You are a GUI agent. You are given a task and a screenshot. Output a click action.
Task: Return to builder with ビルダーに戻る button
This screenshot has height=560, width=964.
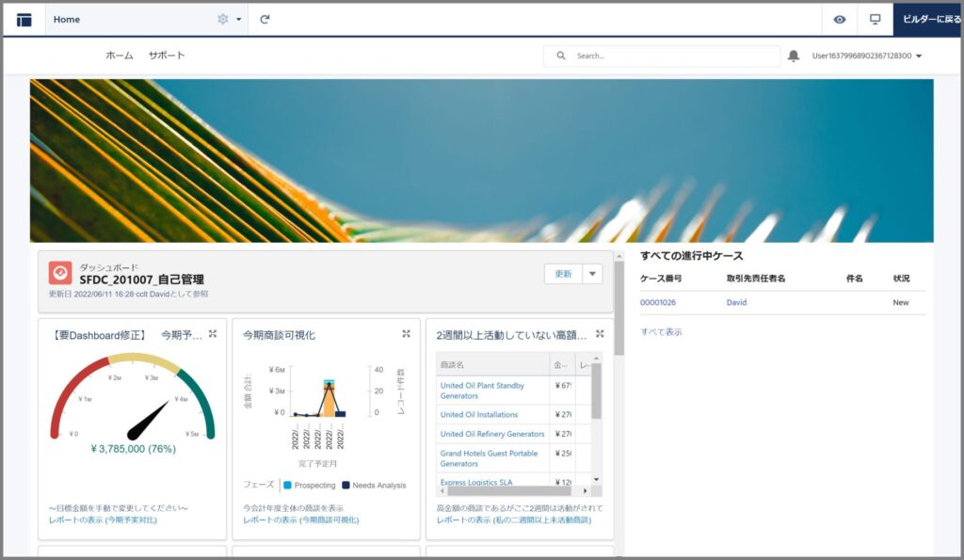(x=927, y=19)
